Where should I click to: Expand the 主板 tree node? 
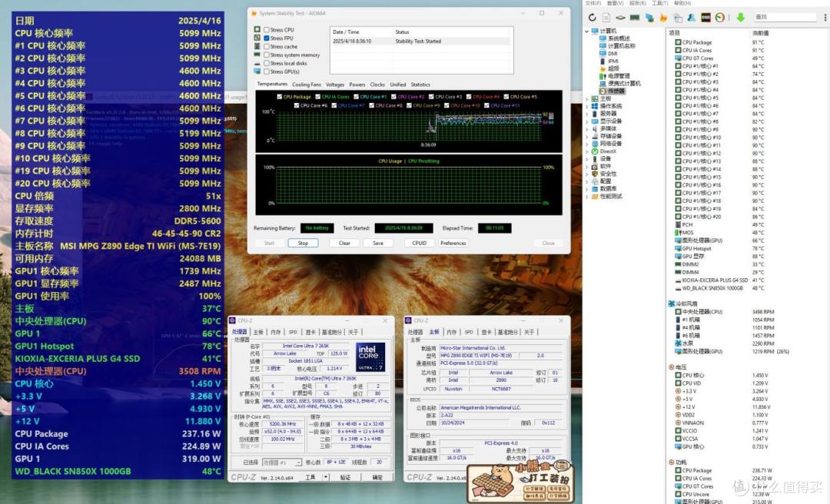586,99
